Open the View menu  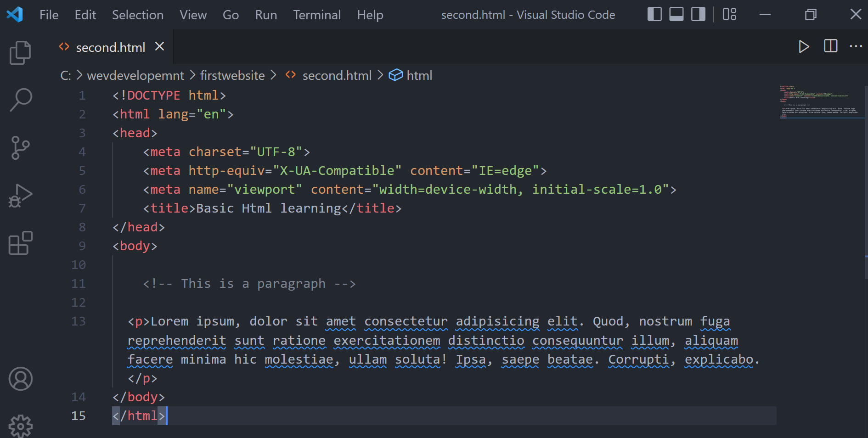pyautogui.click(x=193, y=15)
